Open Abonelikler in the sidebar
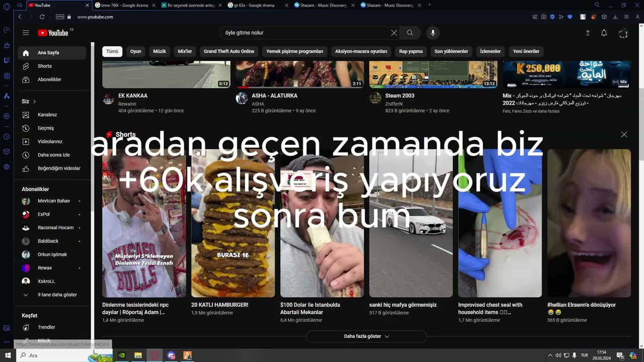The height and width of the screenshot is (362, 644). (52, 79)
